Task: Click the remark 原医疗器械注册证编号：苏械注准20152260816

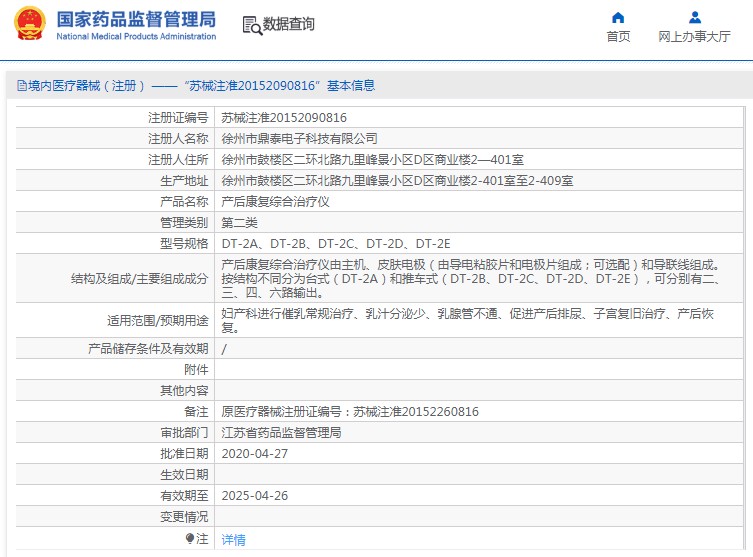Action: [x=350, y=412]
